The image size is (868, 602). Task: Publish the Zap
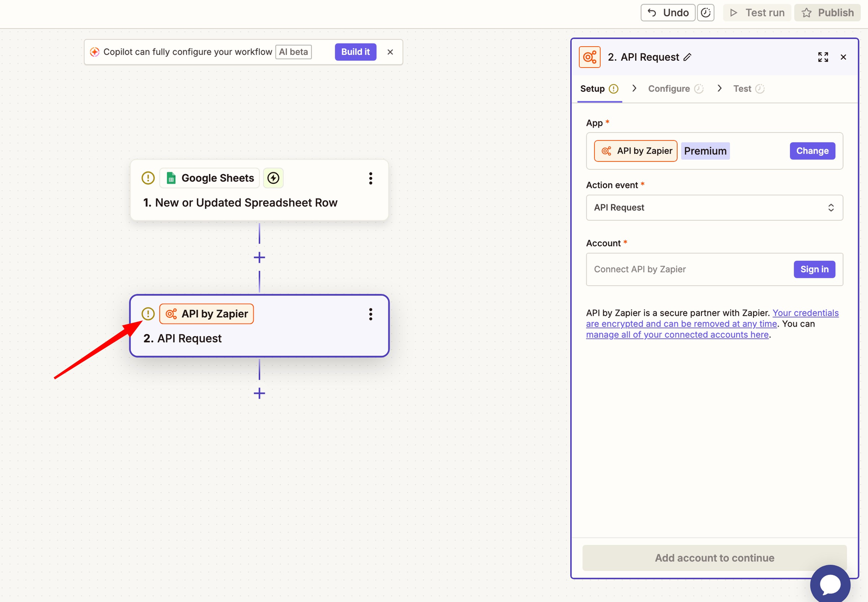(828, 12)
